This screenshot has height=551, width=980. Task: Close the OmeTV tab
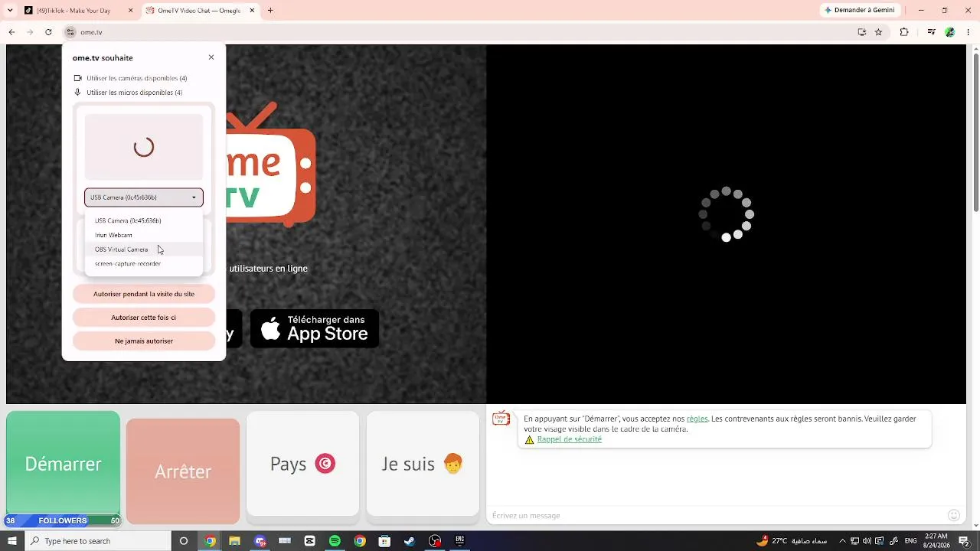tap(252, 11)
